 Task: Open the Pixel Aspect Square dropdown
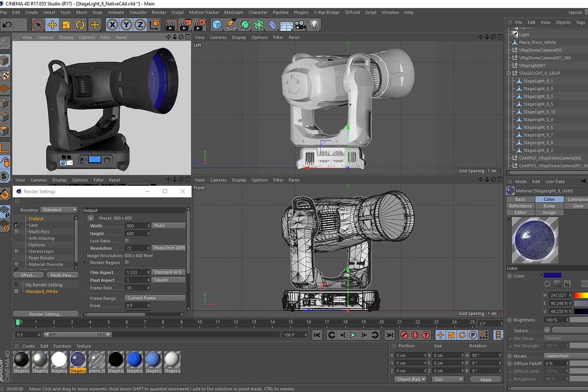[x=168, y=280]
